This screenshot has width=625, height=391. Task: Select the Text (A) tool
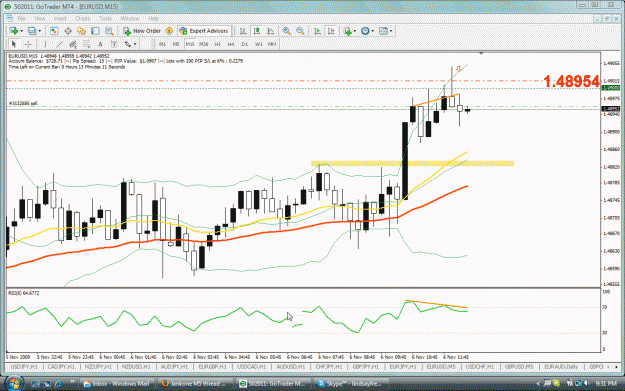point(100,44)
